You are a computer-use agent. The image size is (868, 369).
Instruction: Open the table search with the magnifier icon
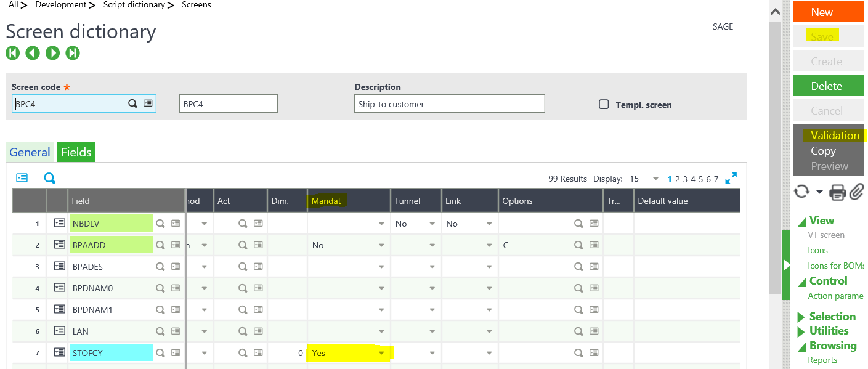point(49,177)
